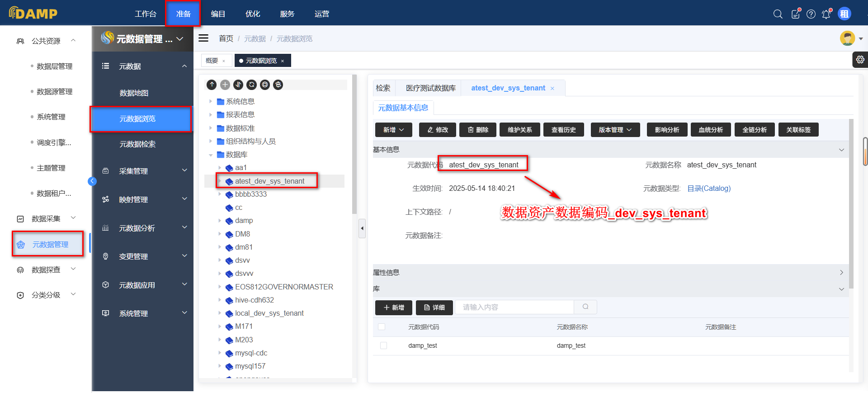Viewport: 868px width, 393px height.
Task: Select the damp tree node
Action: point(244,221)
